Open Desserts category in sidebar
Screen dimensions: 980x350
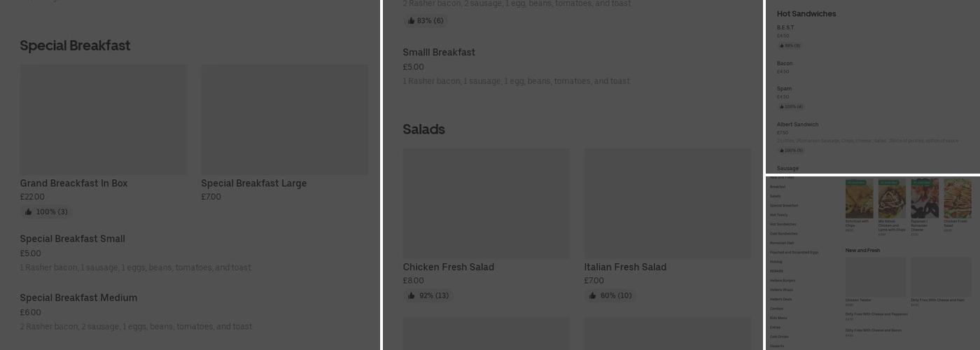tap(777, 346)
